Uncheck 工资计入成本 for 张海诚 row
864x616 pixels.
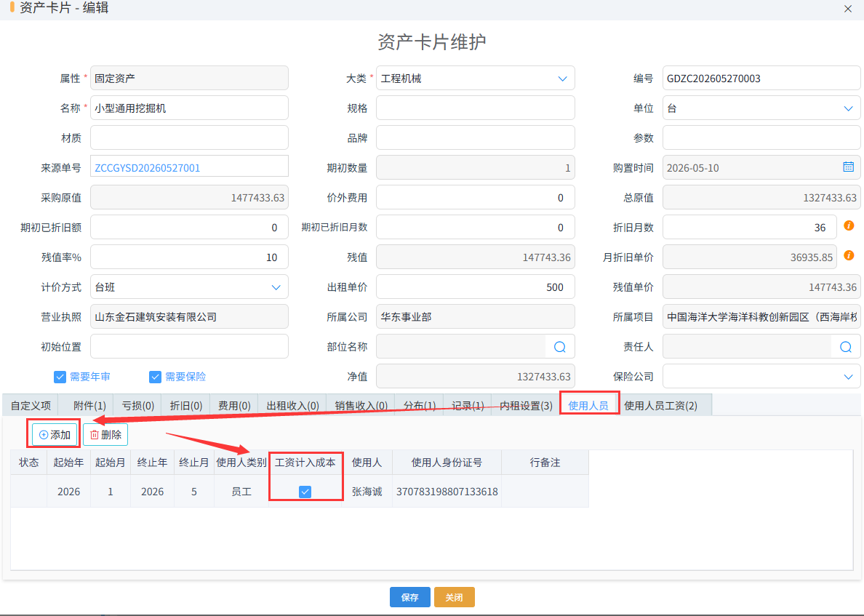pyautogui.click(x=305, y=492)
